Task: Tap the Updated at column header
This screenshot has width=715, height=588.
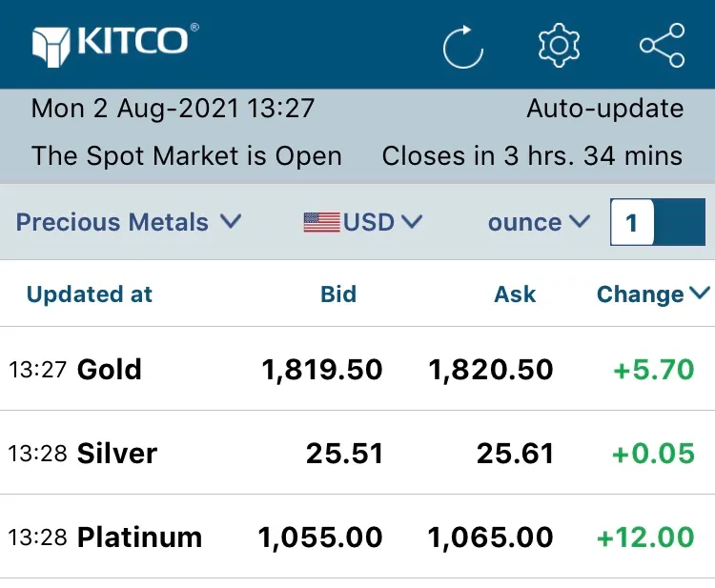Action: pyautogui.click(x=90, y=294)
